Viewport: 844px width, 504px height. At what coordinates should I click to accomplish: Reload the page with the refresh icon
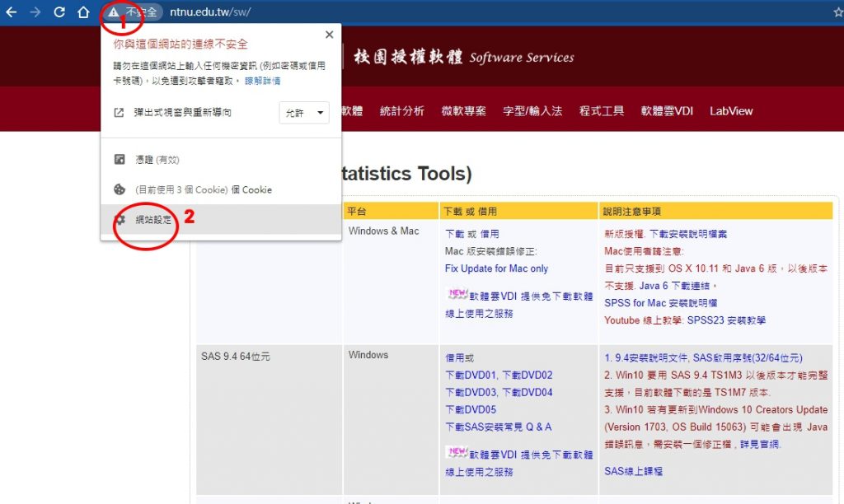click(x=59, y=12)
